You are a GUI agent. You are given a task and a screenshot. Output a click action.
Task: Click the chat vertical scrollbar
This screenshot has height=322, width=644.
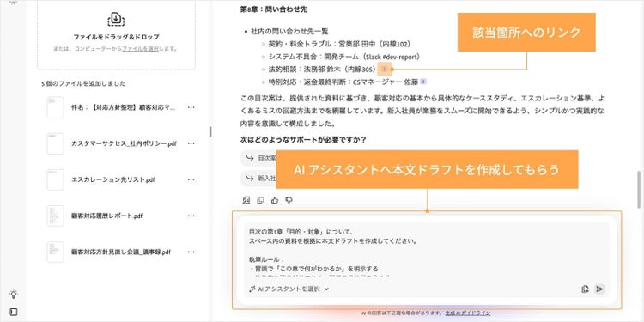(x=639, y=190)
